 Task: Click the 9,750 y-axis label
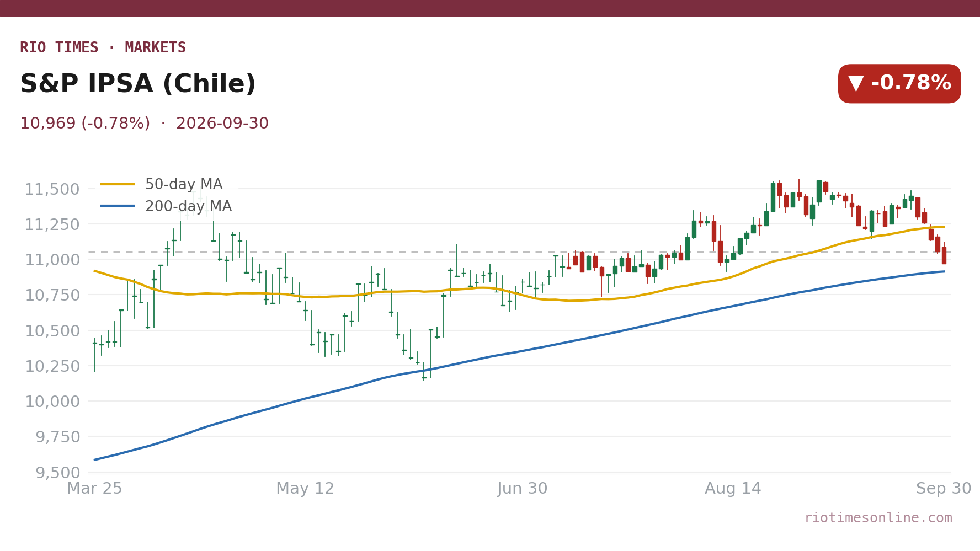click(x=58, y=437)
